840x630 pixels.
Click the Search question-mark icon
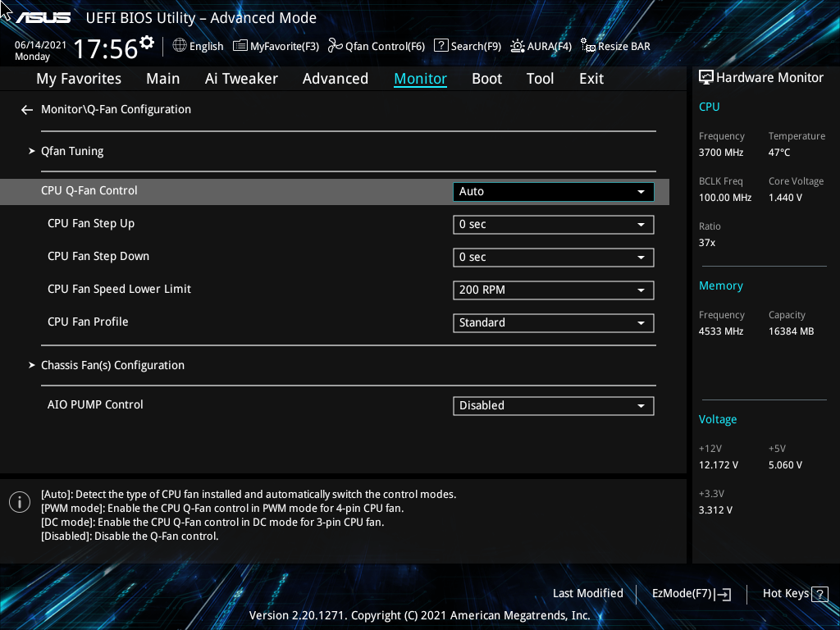[x=441, y=46]
